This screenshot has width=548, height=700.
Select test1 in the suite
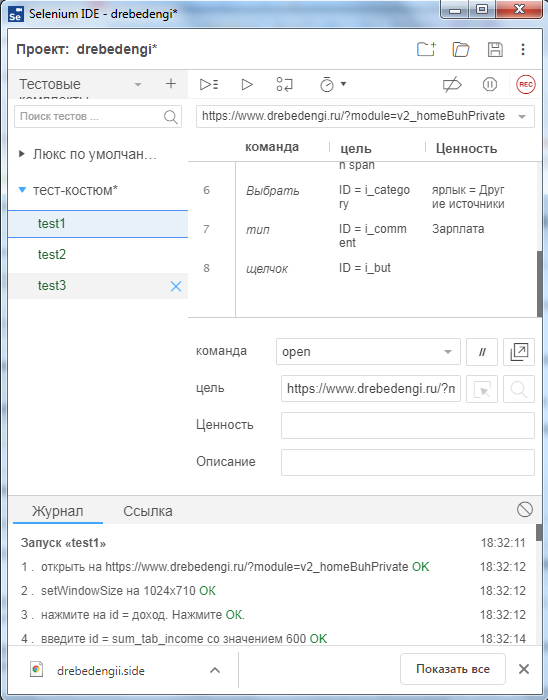pyautogui.click(x=98, y=224)
